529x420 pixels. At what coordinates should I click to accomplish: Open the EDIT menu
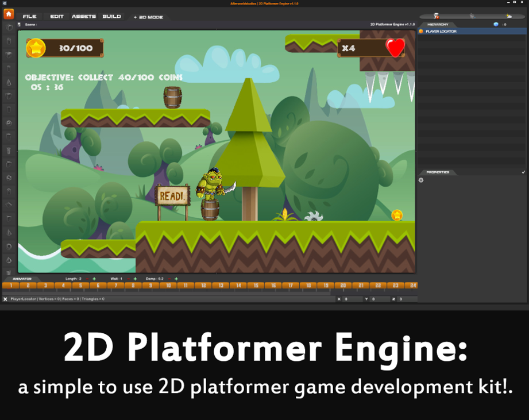pyautogui.click(x=57, y=17)
